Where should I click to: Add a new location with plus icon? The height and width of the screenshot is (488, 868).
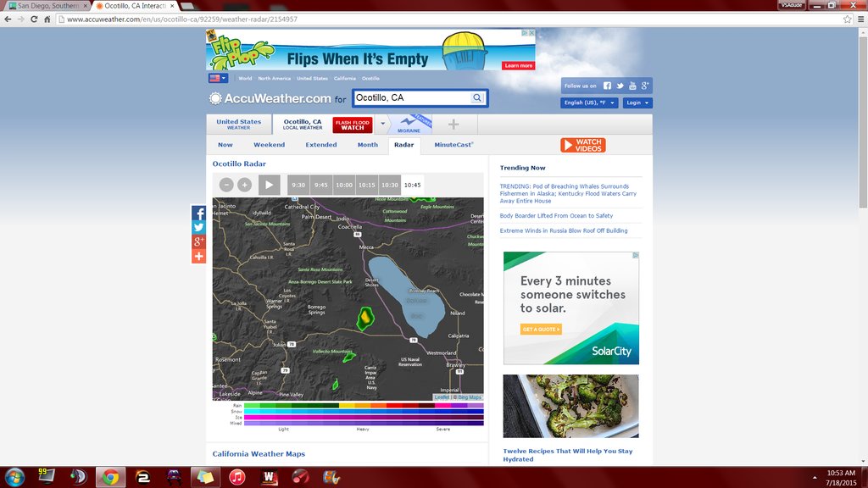pyautogui.click(x=453, y=125)
